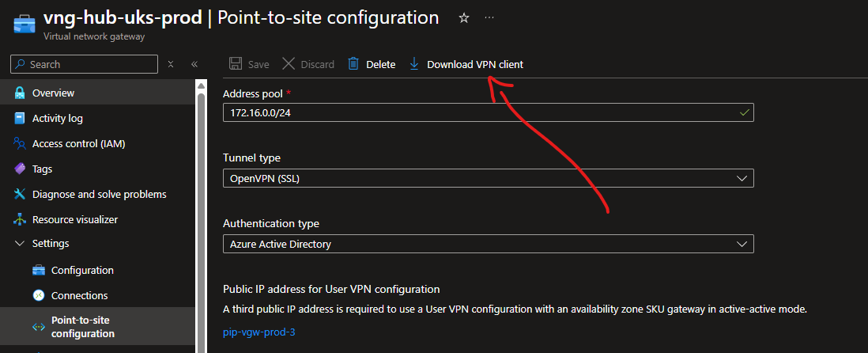Click the Point-to-site configuration arrows icon

coord(39,327)
